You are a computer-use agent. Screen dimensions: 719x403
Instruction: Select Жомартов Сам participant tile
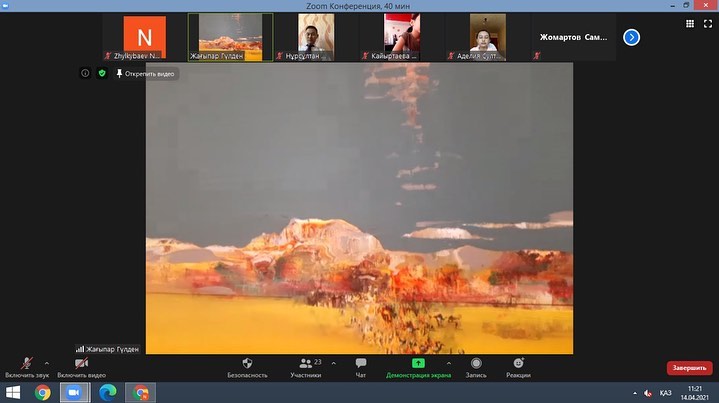[x=573, y=37]
